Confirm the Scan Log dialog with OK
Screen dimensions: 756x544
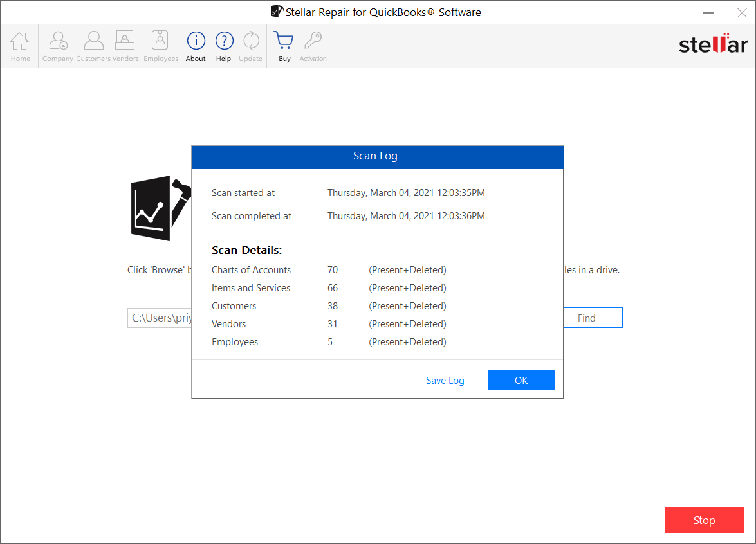pos(521,380)
